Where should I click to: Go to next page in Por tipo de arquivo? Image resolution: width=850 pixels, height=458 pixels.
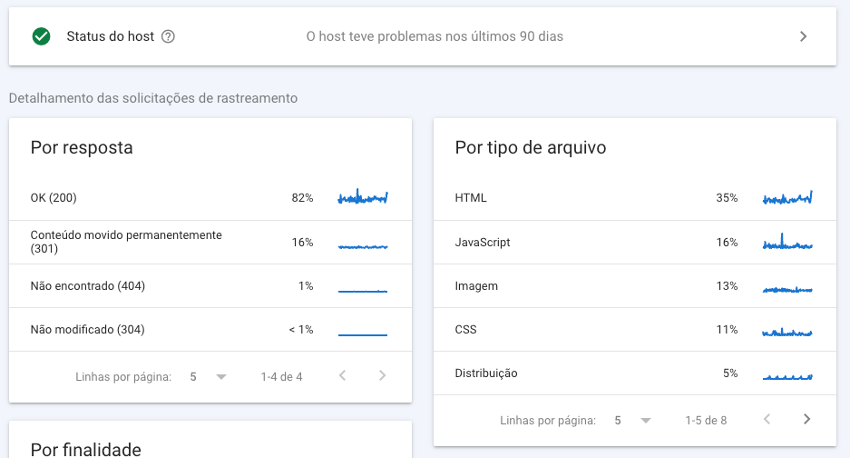[807, 419]
